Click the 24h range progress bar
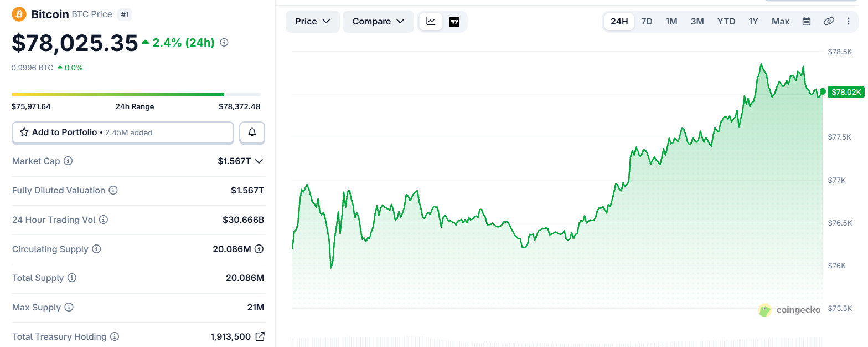The image size is (868, 347). [x=136, y=95]
